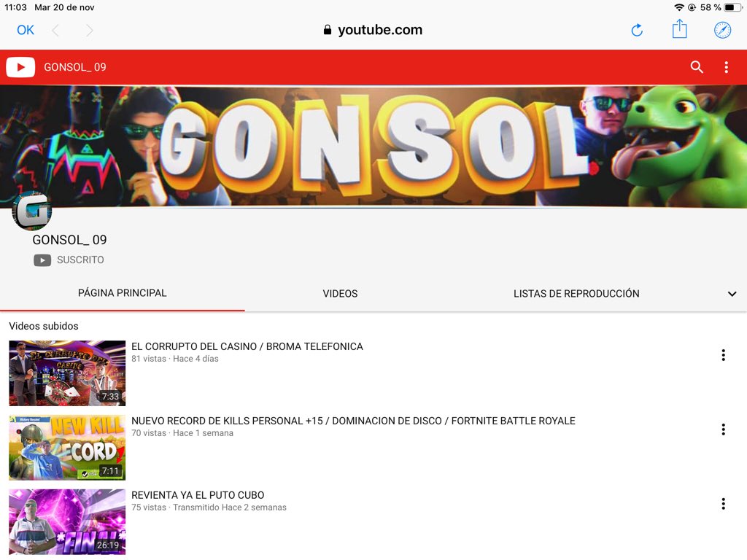
Task: Tap the Wi-Fi status icon
Action: 679,7
